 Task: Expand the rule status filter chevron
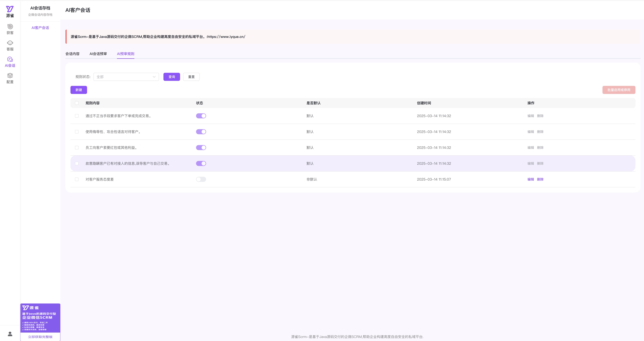click(x=154, y=77)
